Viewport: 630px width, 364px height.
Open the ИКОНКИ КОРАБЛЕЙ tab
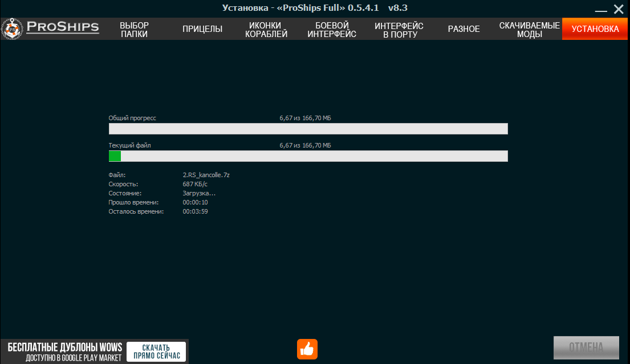click(266, 30)
